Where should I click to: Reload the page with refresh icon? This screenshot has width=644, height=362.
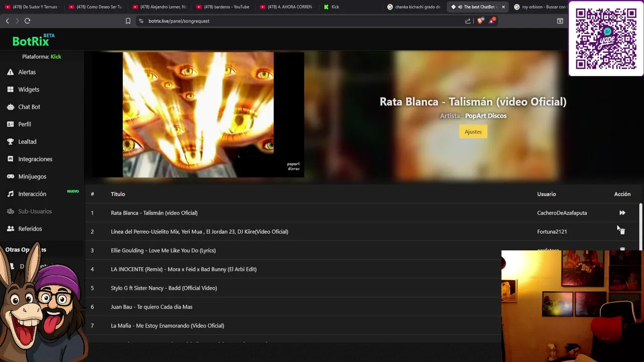coord(27,21)
